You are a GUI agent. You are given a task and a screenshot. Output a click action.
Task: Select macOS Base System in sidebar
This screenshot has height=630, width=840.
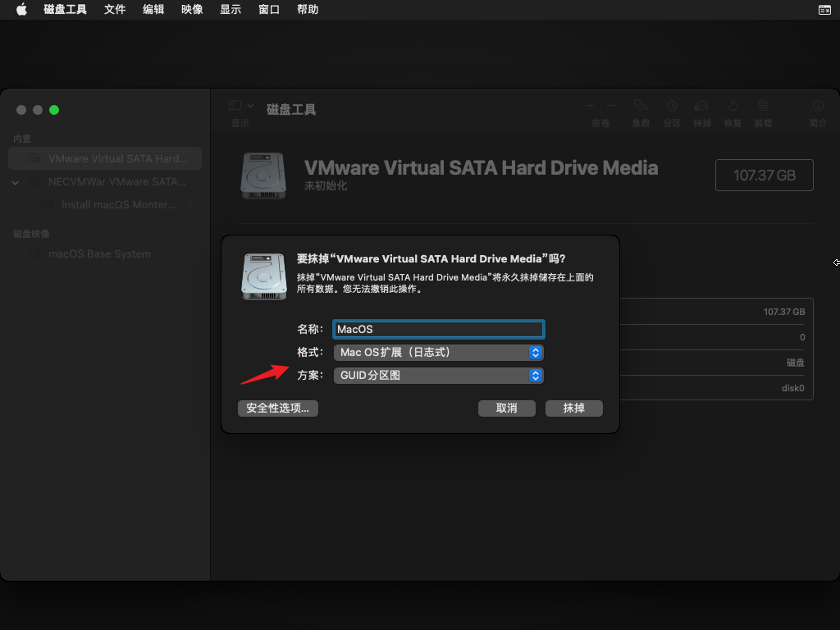[99, 254]
